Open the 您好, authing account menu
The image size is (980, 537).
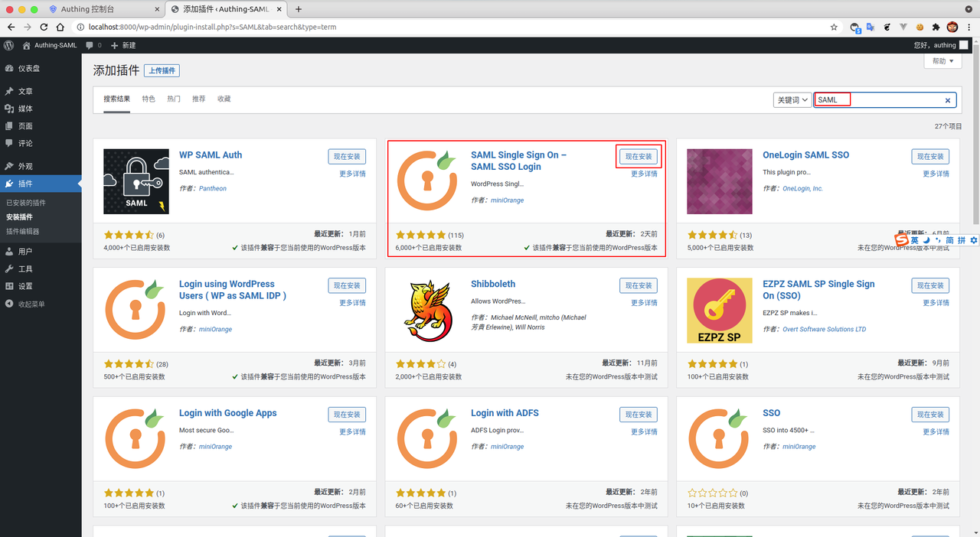[941, 45]
